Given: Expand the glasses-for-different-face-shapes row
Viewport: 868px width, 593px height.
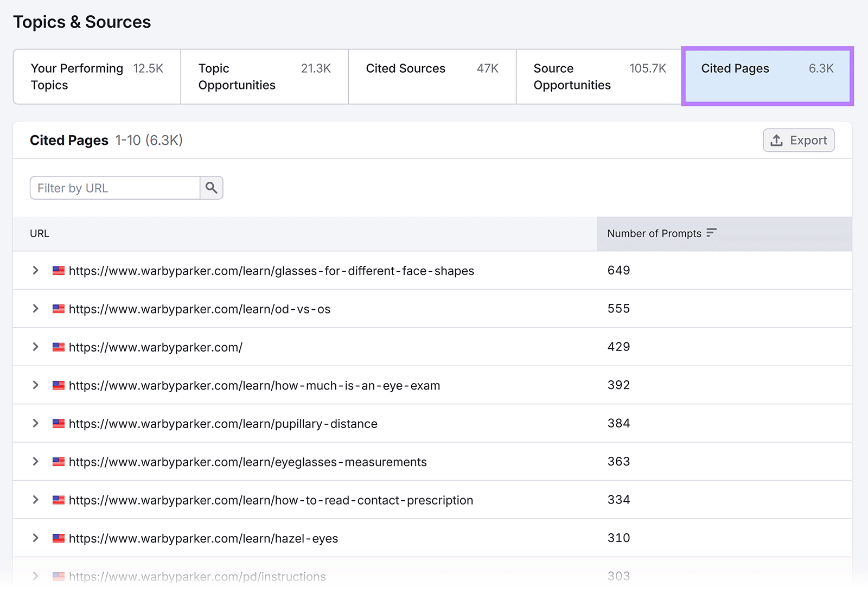Looking at the screenshot, I should [36, 270].
